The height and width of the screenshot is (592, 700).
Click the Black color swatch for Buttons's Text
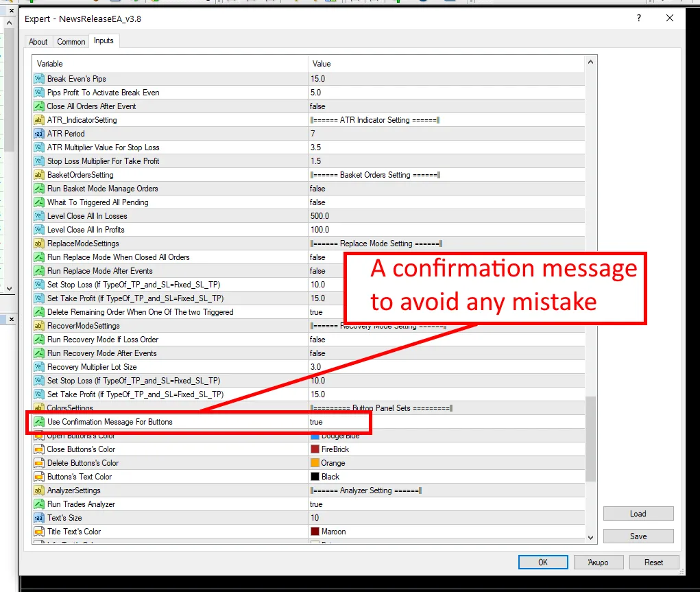tap(315, 477)
